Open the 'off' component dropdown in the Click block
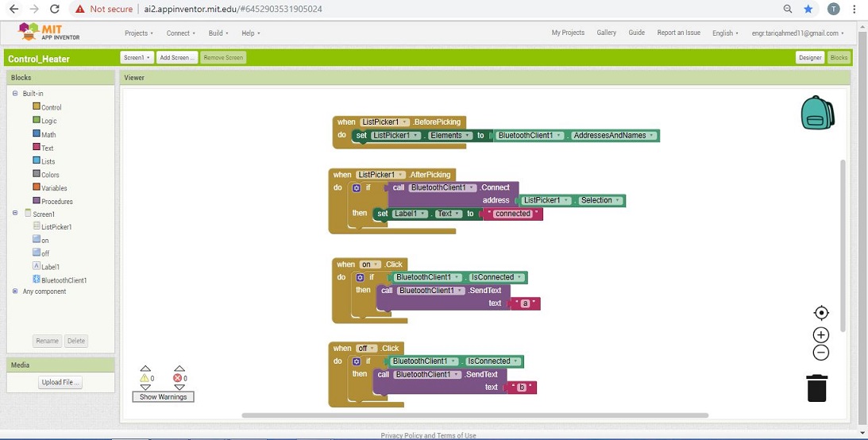The width and height of the screenshot is (868, 440). [366, 348]
